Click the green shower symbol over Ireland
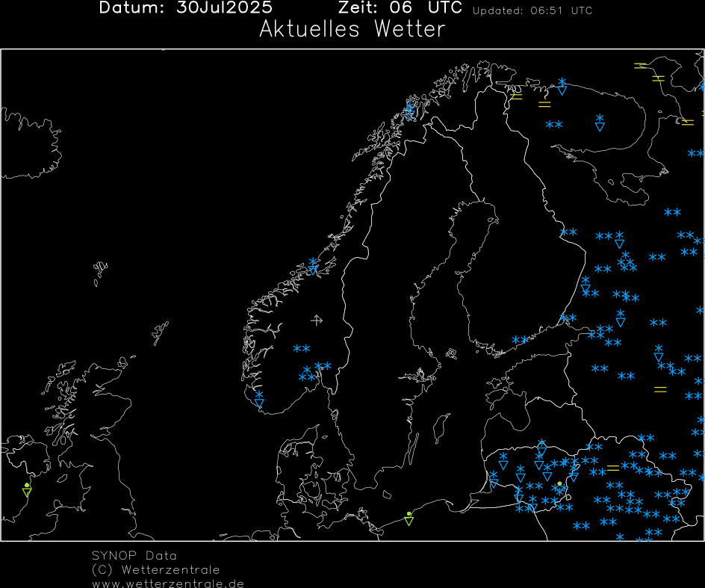This screenshot has height=588, width=705. point(27,490)
